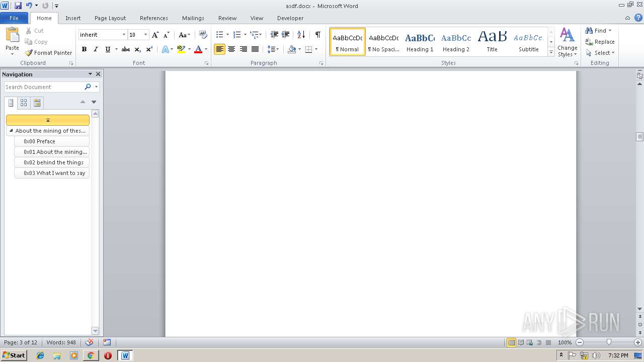Toggle superscript formatting
Image resolution: width=644 pixels, height=362 pixels.
click(x=149, y=49)
